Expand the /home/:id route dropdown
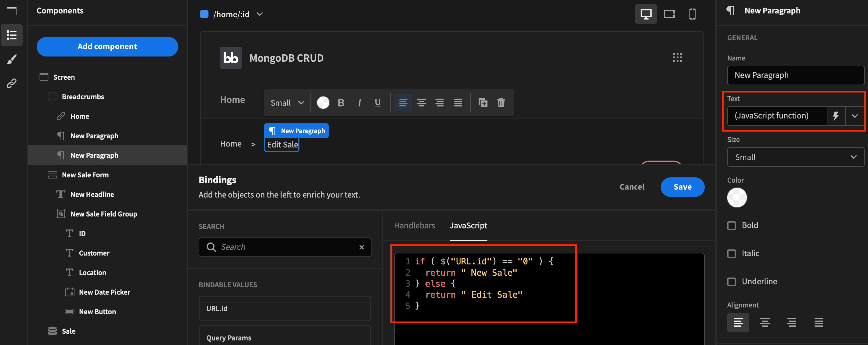This screenshot has height=345, width=868. pyautogui.click(x=259, y=14)
